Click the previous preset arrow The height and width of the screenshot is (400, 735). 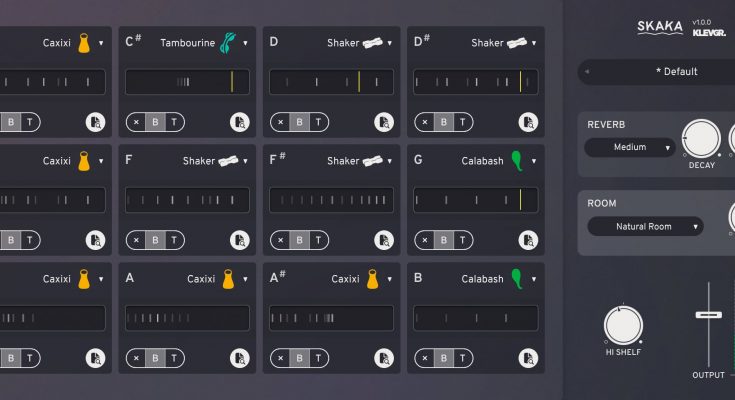587,72
